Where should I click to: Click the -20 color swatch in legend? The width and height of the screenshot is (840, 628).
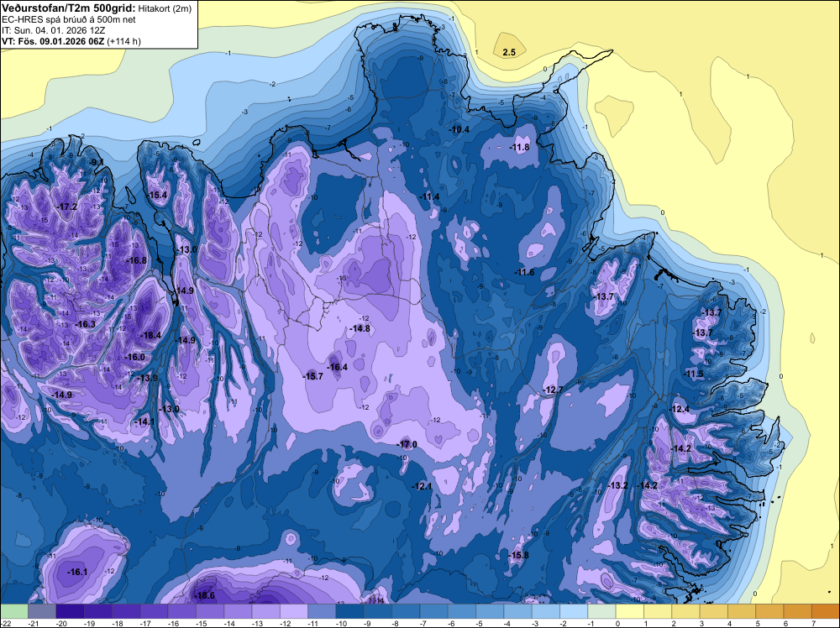click(x=70, y=611)
